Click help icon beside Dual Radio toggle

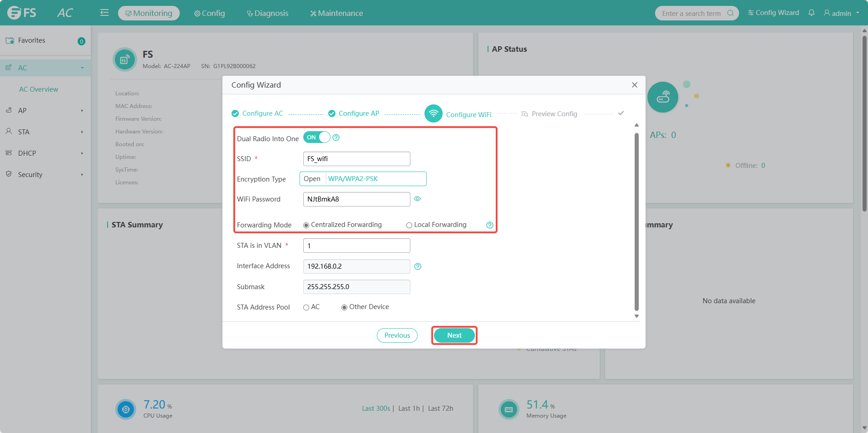tap(336, 138)
